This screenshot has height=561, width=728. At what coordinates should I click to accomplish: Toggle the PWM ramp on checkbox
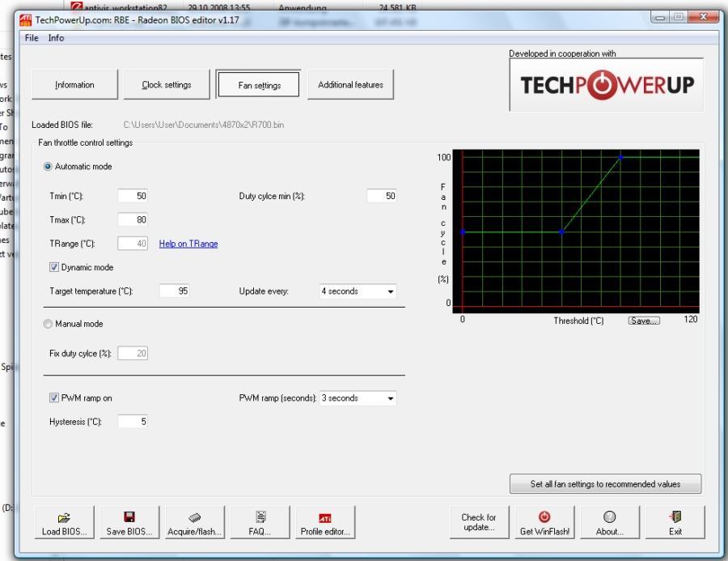click(54, 397)
